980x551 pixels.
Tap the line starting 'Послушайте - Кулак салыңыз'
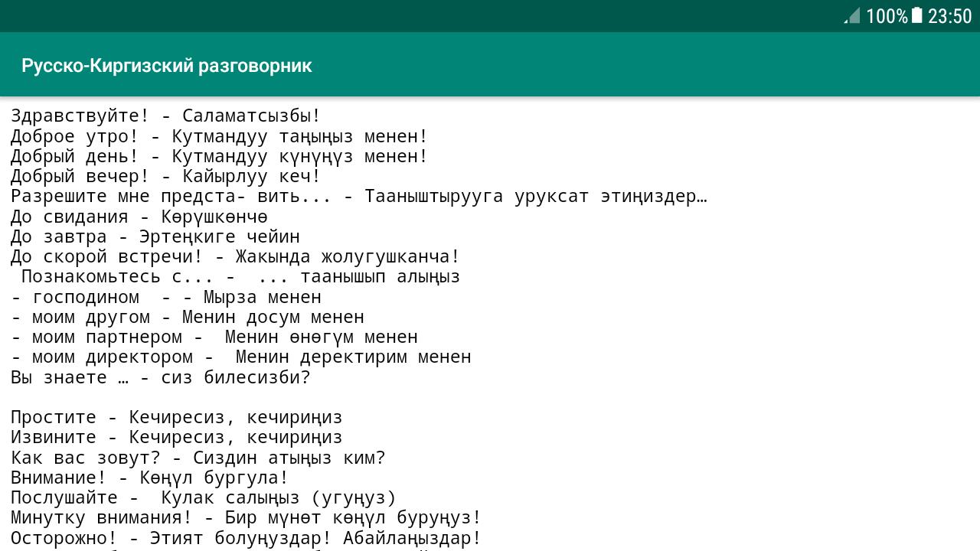pos(204,497)
